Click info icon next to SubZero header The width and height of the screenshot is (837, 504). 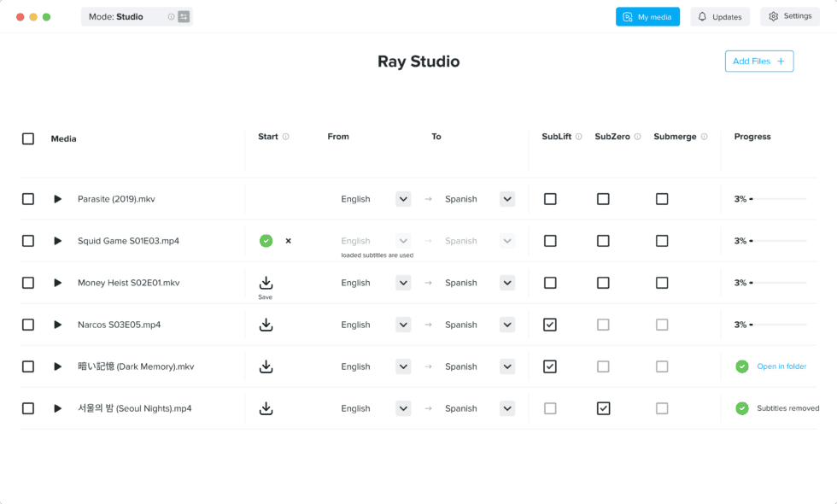(x=637, y=137)
